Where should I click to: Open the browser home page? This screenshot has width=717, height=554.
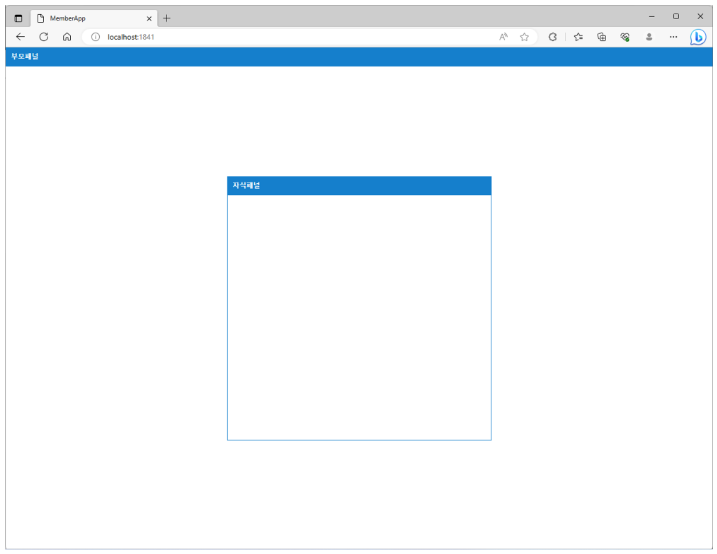67,37
